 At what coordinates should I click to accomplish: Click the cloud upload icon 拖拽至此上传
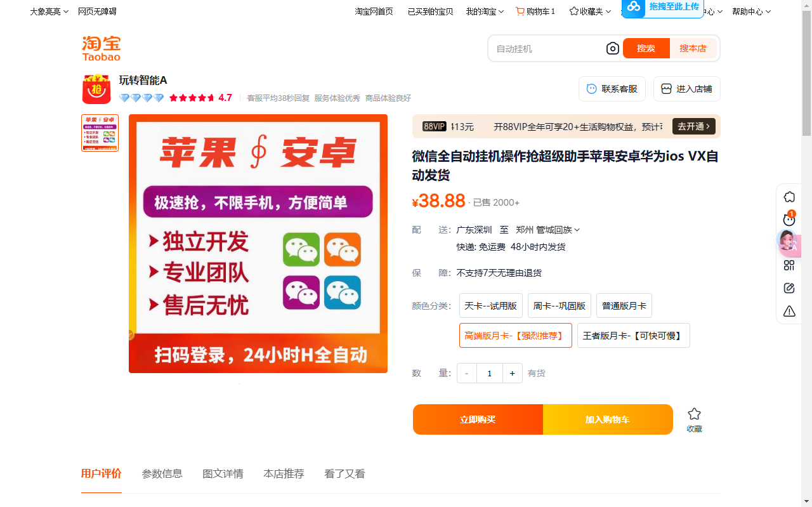[x=634, y=7]
